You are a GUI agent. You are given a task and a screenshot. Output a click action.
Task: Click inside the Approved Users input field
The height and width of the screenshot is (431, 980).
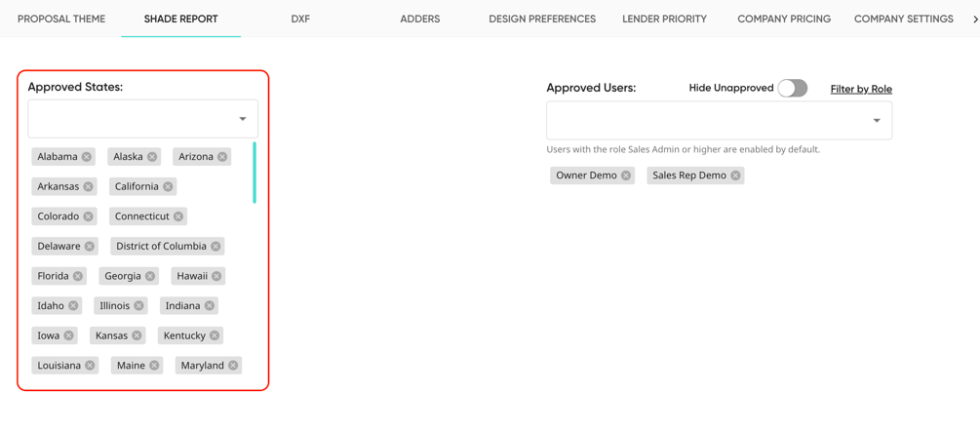pos(702,121)
